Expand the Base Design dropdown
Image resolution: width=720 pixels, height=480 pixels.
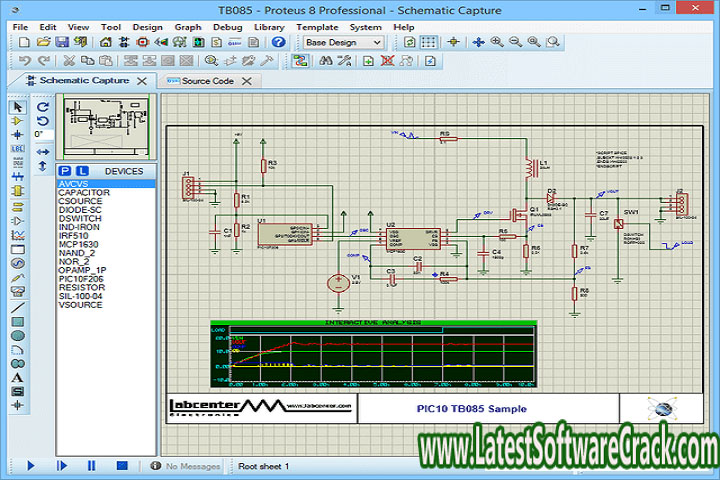[376, 42]
